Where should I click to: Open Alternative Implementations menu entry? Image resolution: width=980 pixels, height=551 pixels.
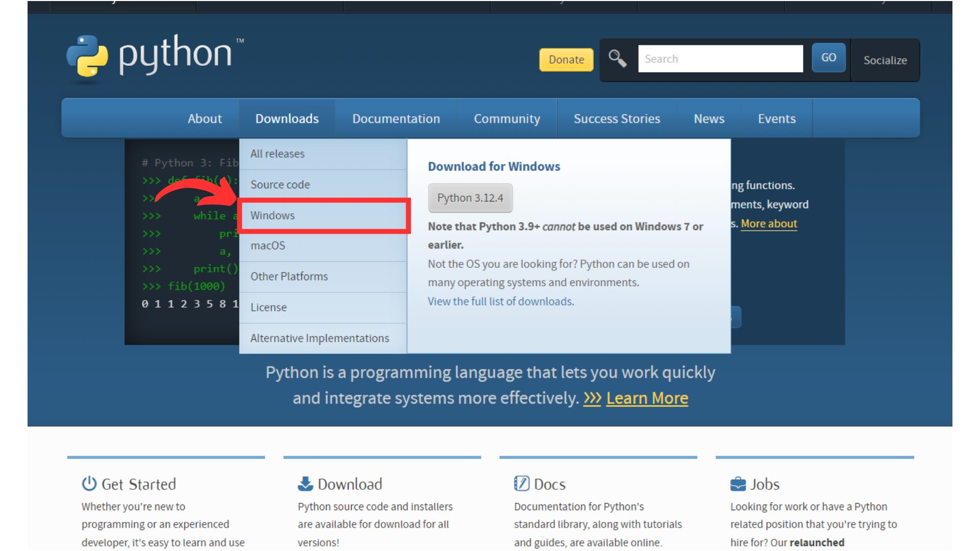tap(320, 338)
